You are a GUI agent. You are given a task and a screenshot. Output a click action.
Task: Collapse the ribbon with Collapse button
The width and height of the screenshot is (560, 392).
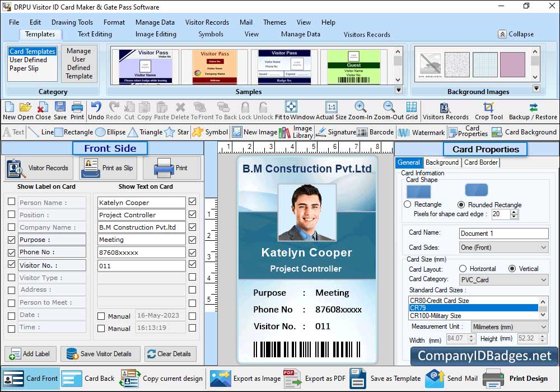(516, 34)
